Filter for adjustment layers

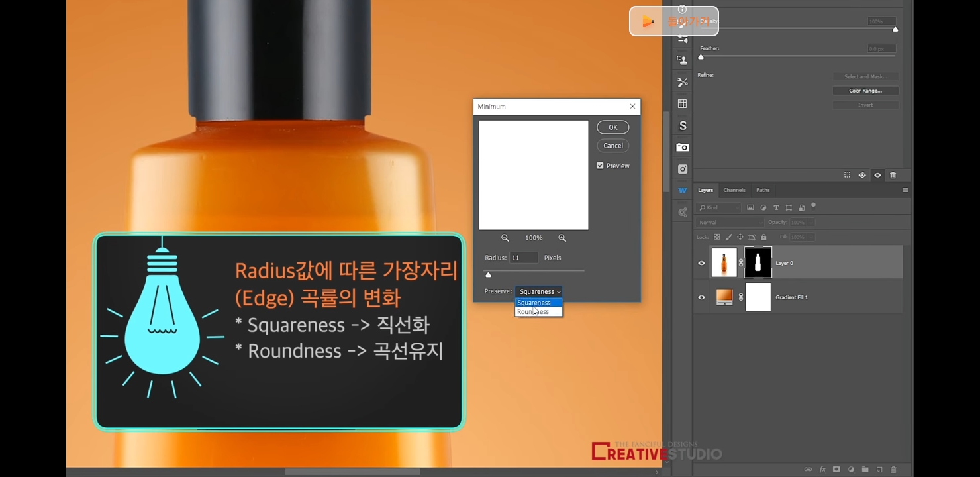coord(763,207)
